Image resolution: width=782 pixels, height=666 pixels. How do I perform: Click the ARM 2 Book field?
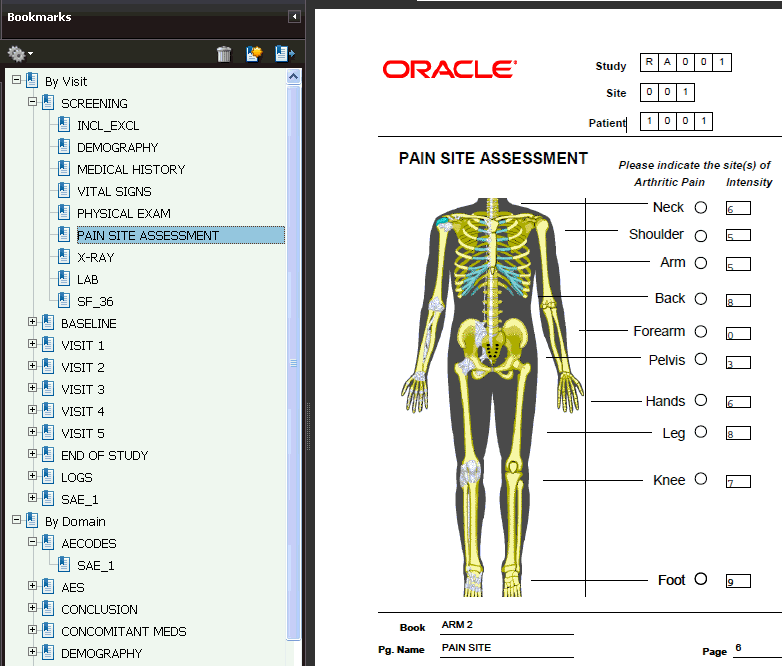click(507, 625)
